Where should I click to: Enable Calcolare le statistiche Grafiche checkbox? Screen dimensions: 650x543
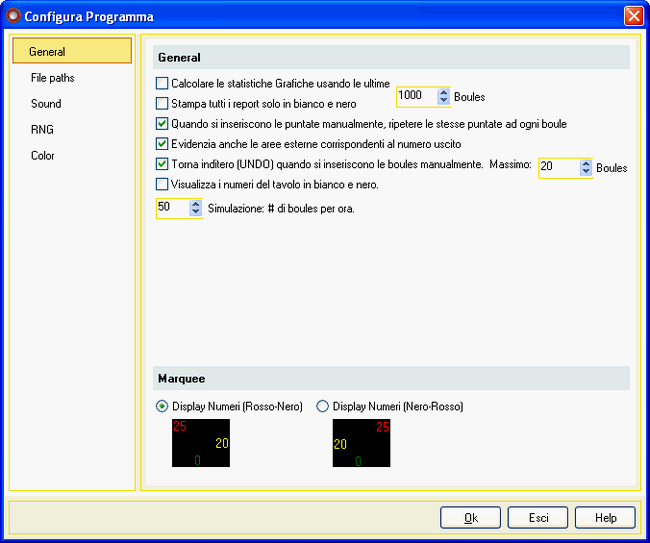(x=163, y=84)
